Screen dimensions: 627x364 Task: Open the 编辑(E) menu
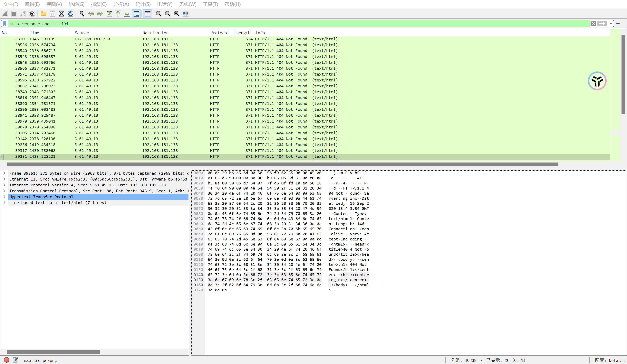tap(32, 4)
